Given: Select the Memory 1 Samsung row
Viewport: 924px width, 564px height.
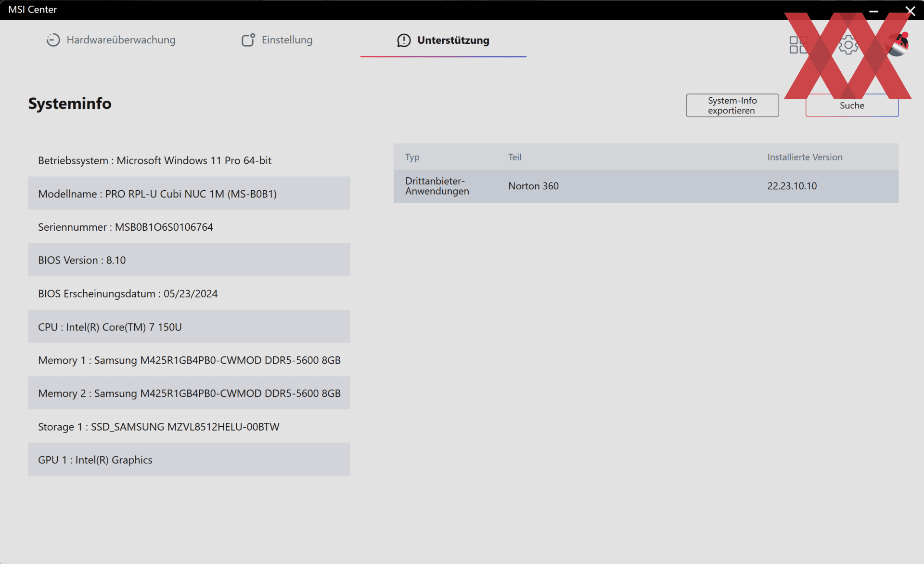Looking at the screenshot, I should (189, 360).
